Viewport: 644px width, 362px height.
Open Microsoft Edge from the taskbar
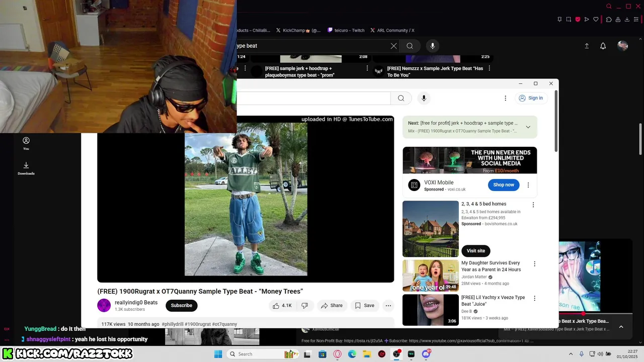(x=352, y=354)
